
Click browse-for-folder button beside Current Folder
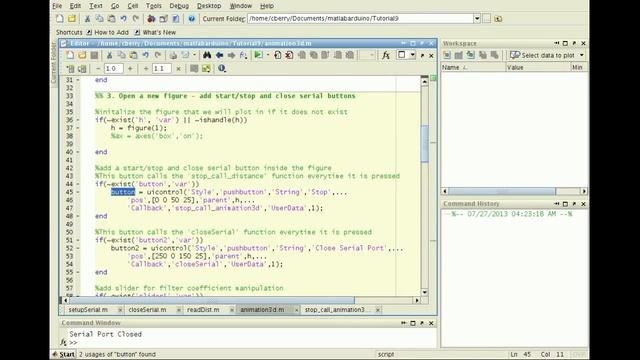coord(487,18)
